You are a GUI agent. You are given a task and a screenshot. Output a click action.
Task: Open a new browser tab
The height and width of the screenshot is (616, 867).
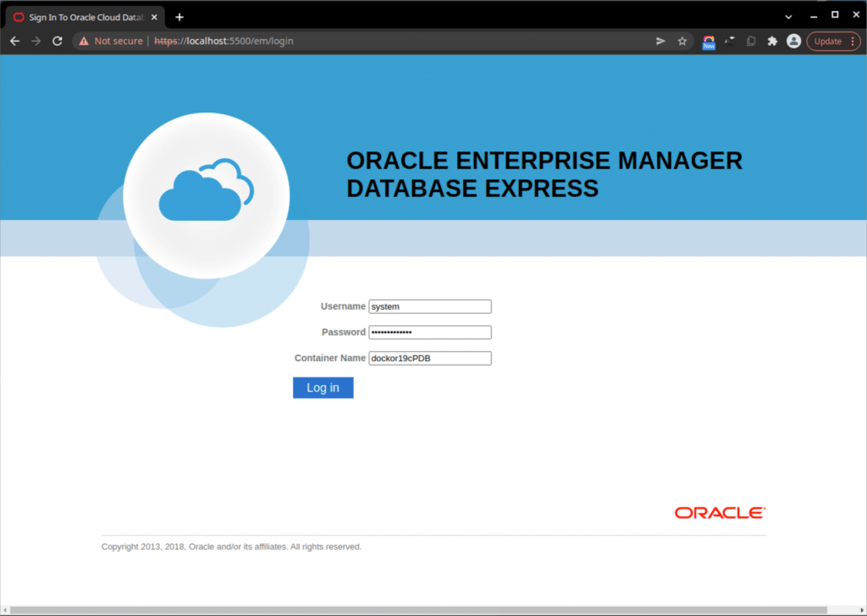[x=179, y=17]
